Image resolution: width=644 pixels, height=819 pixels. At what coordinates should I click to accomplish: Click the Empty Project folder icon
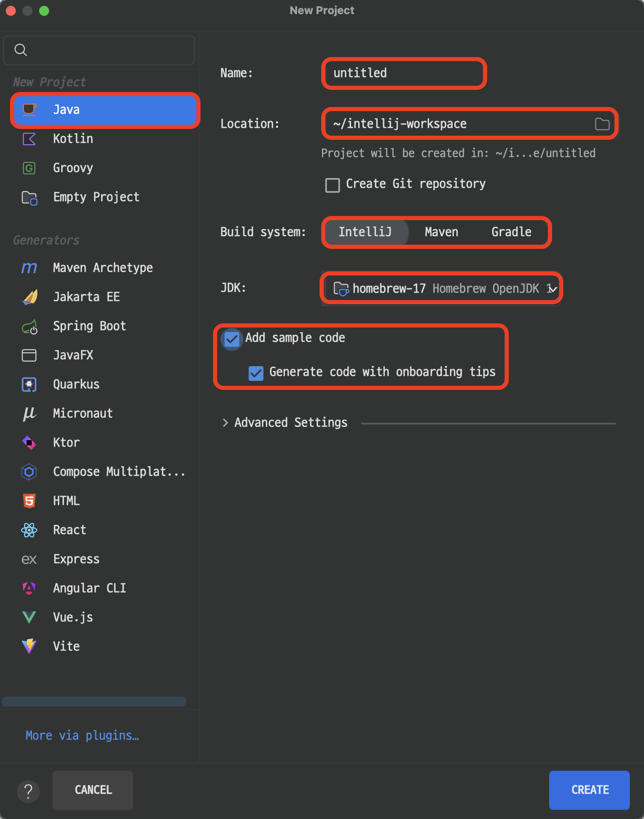pos(29,197)
